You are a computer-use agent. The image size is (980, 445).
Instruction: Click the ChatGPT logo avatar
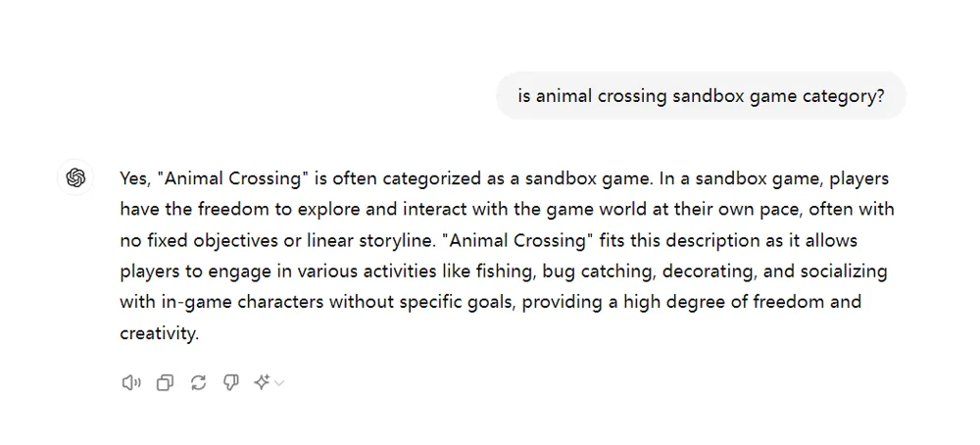75,178
